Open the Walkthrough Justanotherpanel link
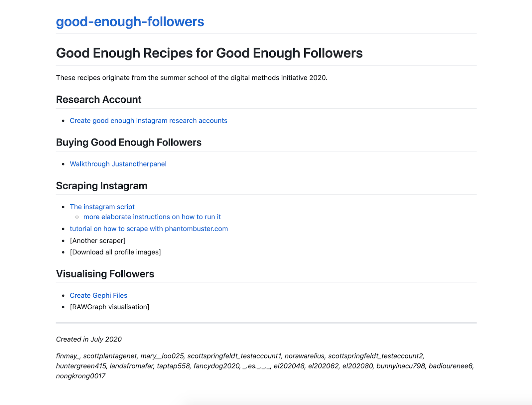Screen dimensions: 532x405 click(x=118, y=164)
